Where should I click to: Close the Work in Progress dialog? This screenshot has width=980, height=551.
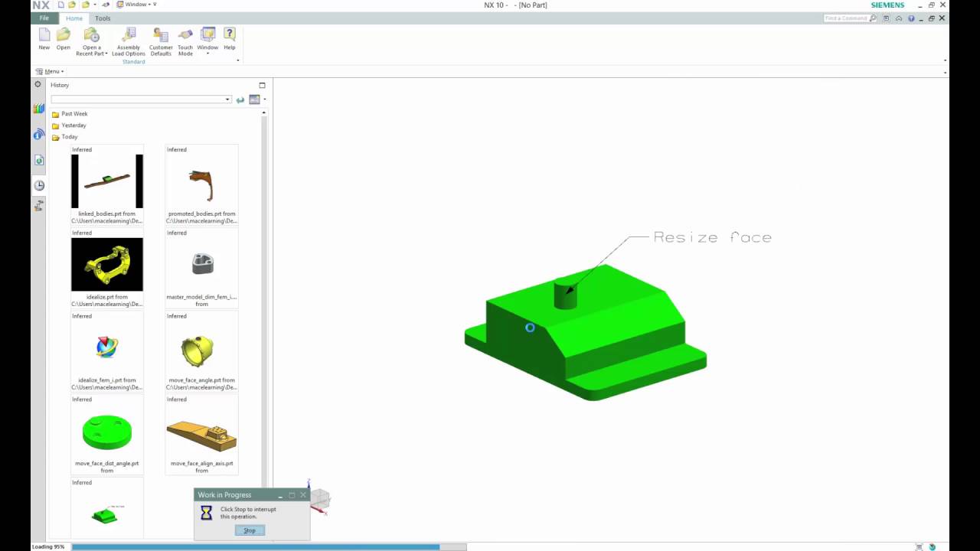(x=303, y=495)
